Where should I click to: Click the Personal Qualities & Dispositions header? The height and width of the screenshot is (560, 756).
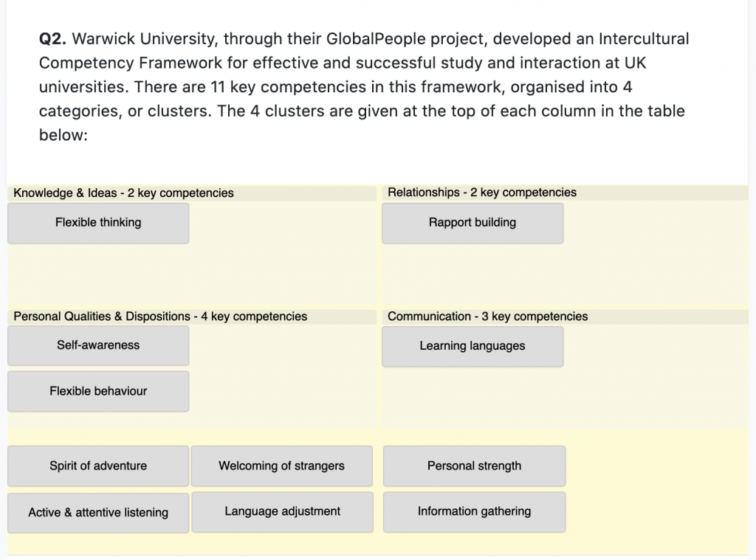(160, 317)
